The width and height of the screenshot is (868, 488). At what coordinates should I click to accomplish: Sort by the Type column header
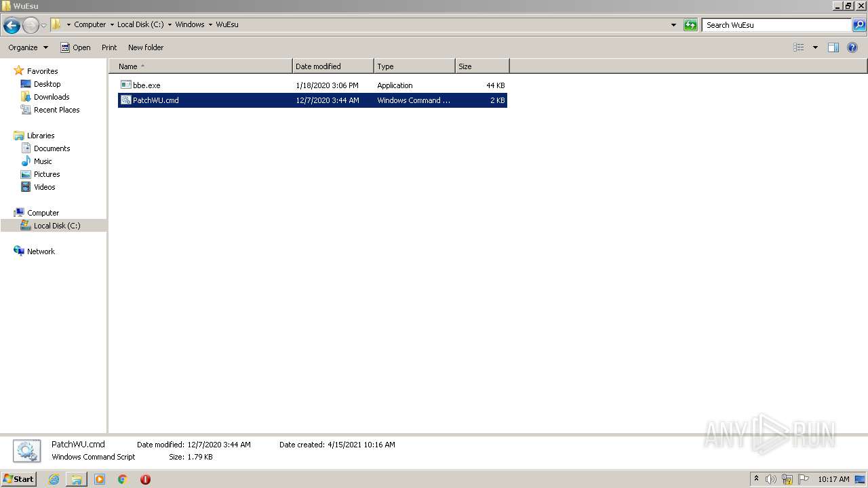tap(414, 66)
